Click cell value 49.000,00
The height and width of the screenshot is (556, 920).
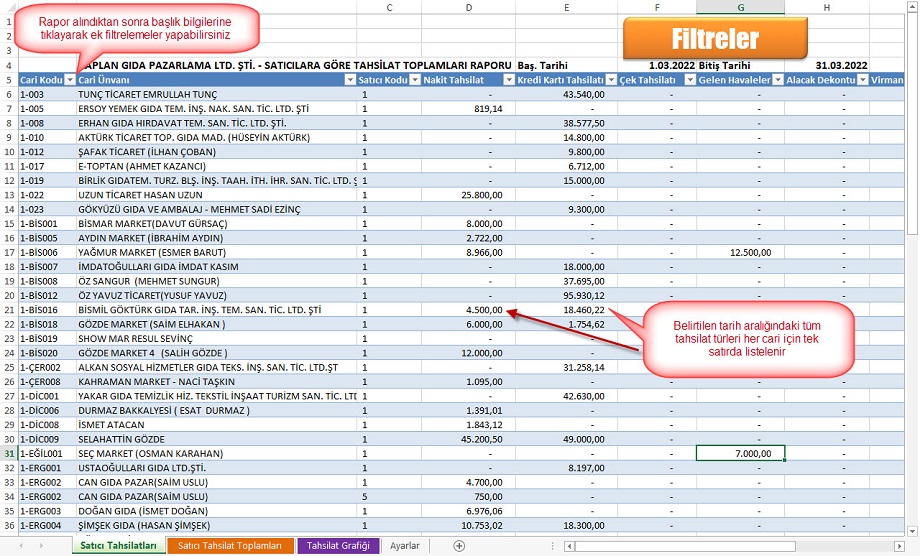point(566,439)
